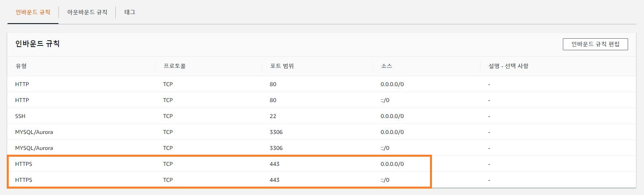Click the 인바운드 규칙 panel heading
644x195 pixels.
tap(37, 44)
